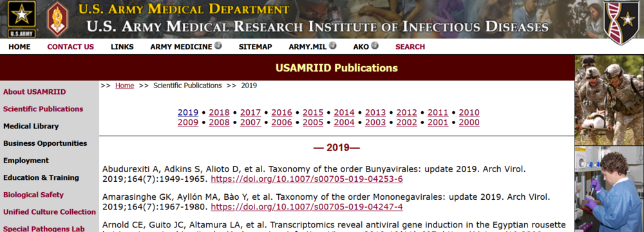This screenshot has width=644, height=232.
Task: Select the 2000 year link
Action: [x=469, y=123]
